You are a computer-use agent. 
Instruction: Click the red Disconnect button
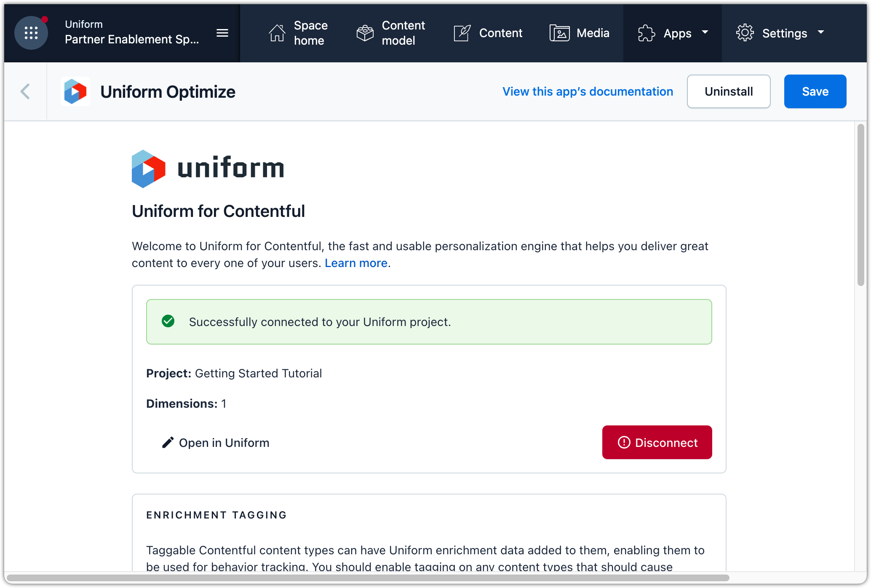click(657, 442)
